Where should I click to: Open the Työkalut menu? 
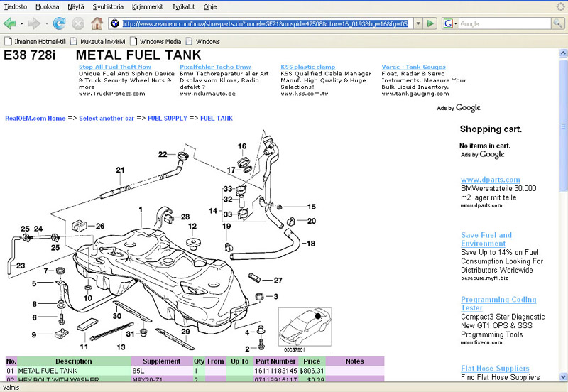pos(182,6)
